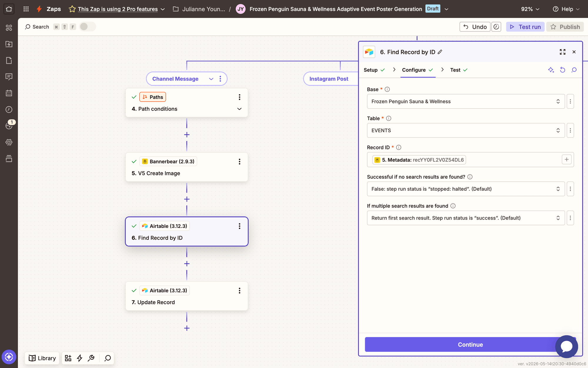Open the Base field options menu
The height and width of the screenshot is (368, 588).
[x=570, y=102]
